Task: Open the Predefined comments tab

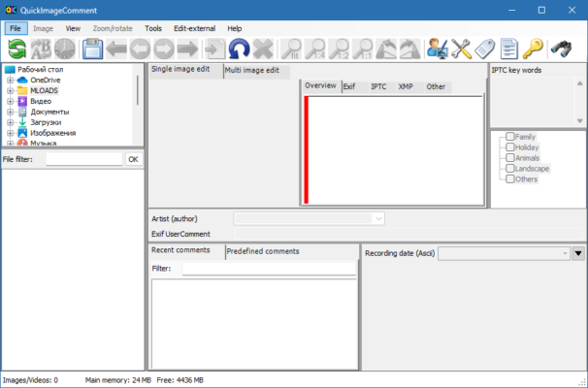Action: pos(263,251)
